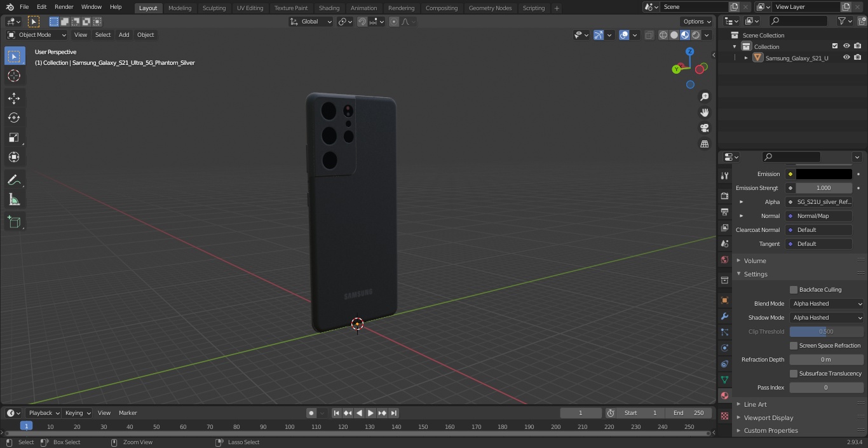Screen dimensions: 868x448
Task: Click the Emission color swatch
Action: [824, 174]
